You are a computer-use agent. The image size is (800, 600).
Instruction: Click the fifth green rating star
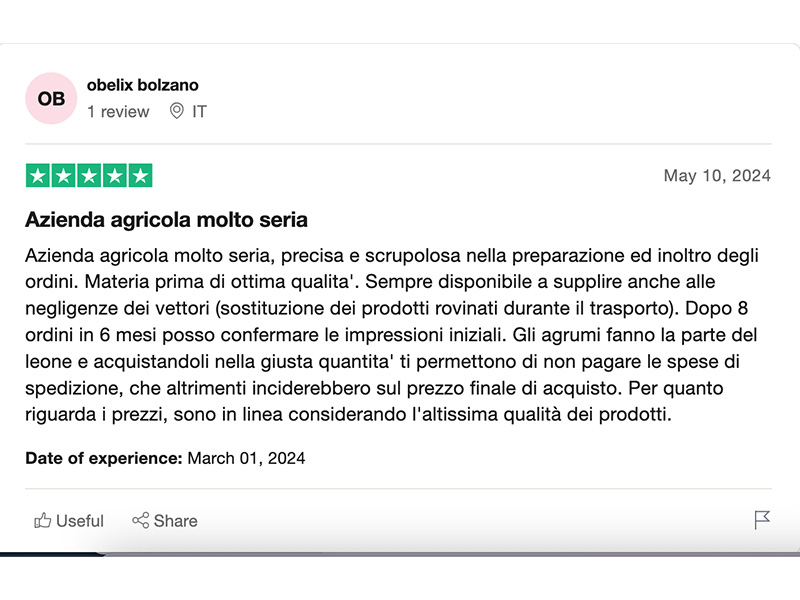pyautogui.click(x=140, y=176)
